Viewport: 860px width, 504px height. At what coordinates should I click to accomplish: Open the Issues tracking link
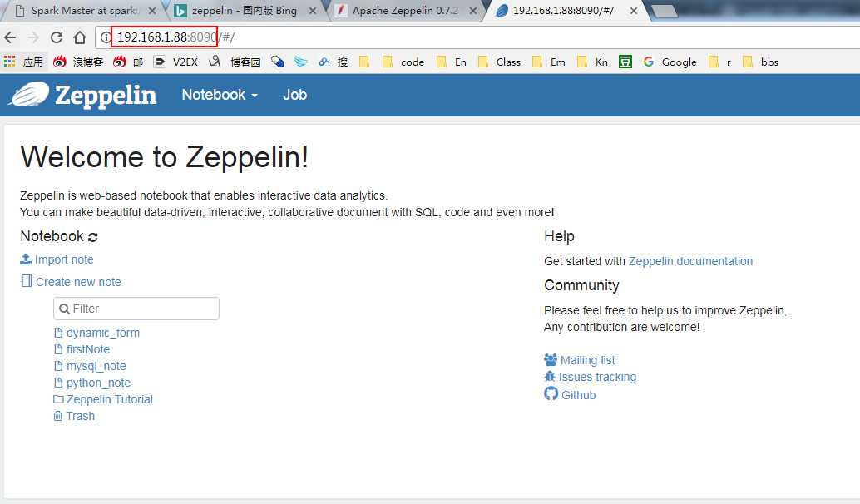pyautogui.click(x=591, y=377)
